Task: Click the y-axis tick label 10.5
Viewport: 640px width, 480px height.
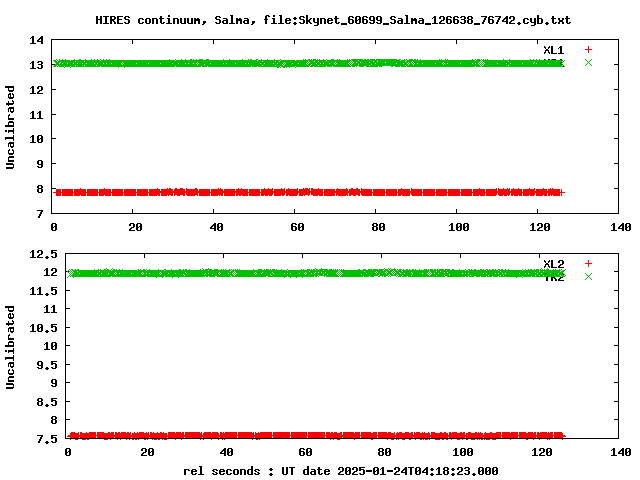Action: pos(43,328)
